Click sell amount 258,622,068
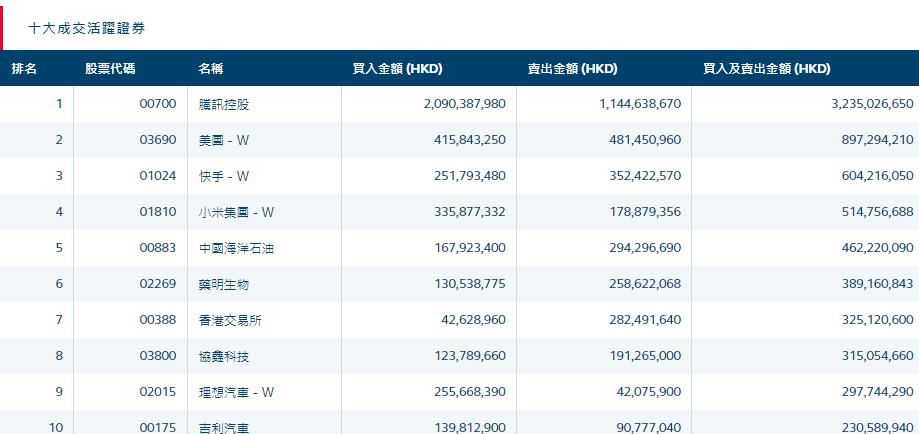The width and height of the screenshot is (919, 434). pos(645,284)
